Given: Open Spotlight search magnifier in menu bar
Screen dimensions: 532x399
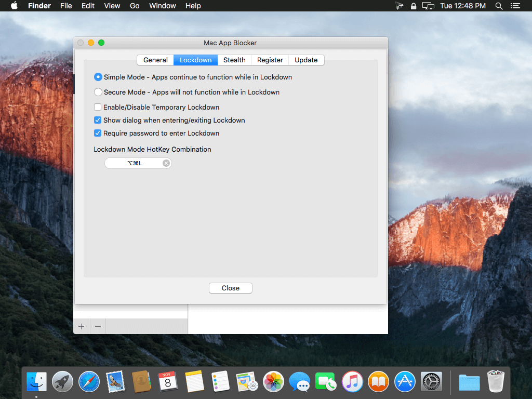Looking at the screenshot, I should 499,6.
